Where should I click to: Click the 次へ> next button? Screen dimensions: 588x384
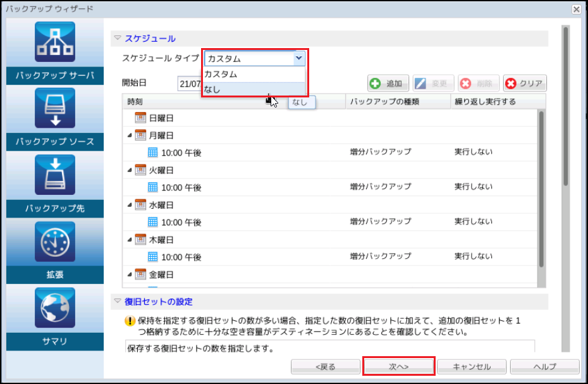pyautogui.click(x=398, y=366)
